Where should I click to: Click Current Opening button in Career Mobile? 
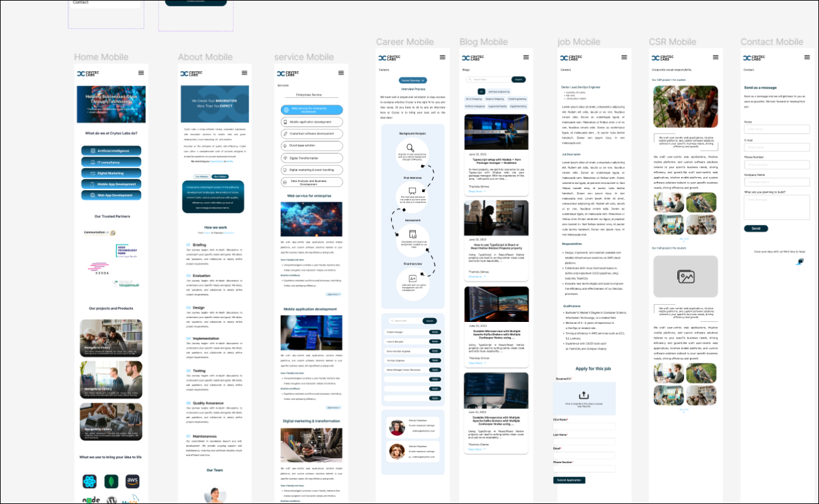413,81
